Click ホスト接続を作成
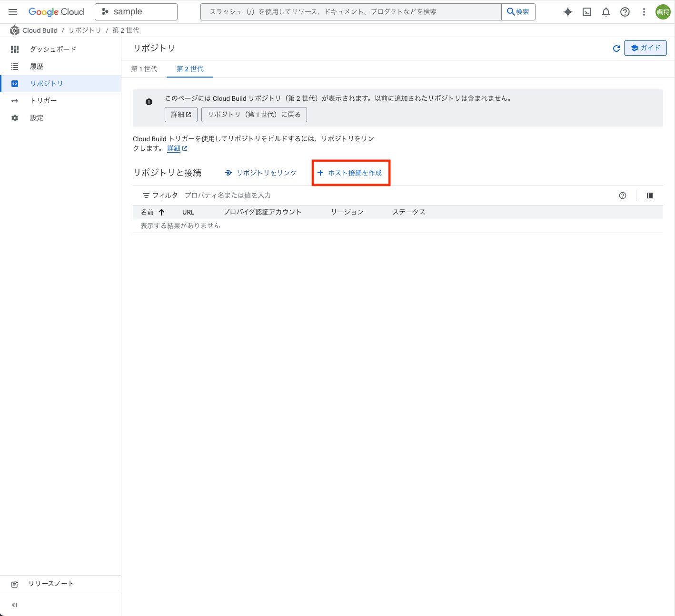The image size is (675, 616). coord(350,173)
